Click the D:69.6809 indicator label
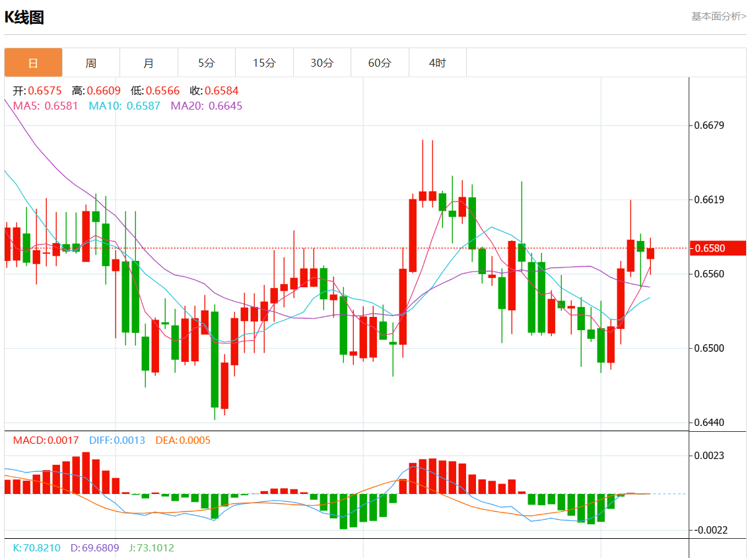 pos(95,548)
